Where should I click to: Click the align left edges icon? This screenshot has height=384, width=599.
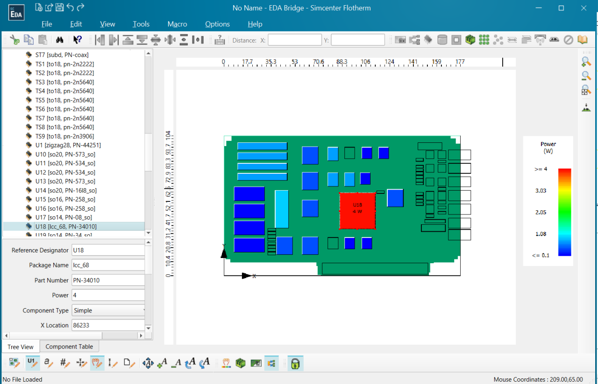click(100, 40)
